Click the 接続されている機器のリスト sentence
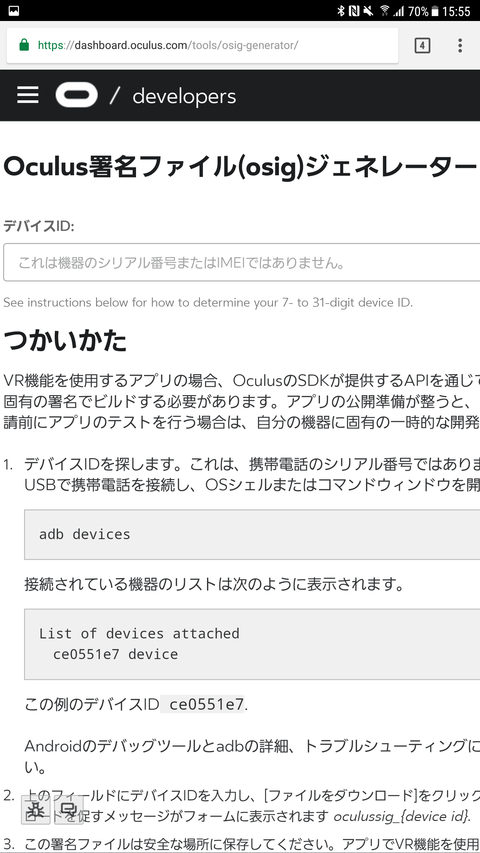The height and width of the screenshot is (853, 480). click(214, 585)
